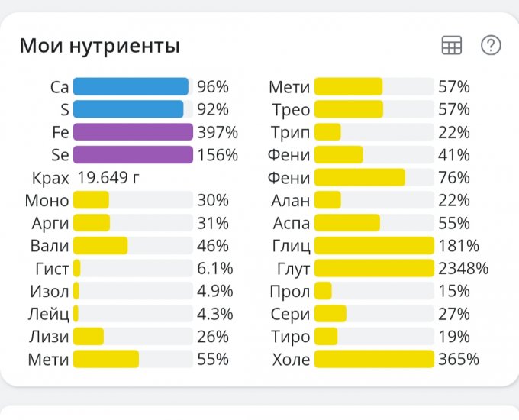This screenshot has height=420, width=519.
Task: Tap the Холе 365% progress bar
Action: point(374,360)
